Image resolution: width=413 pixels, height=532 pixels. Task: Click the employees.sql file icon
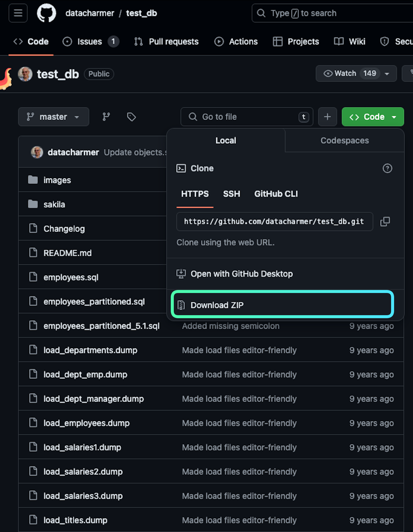tap(33, 277)
